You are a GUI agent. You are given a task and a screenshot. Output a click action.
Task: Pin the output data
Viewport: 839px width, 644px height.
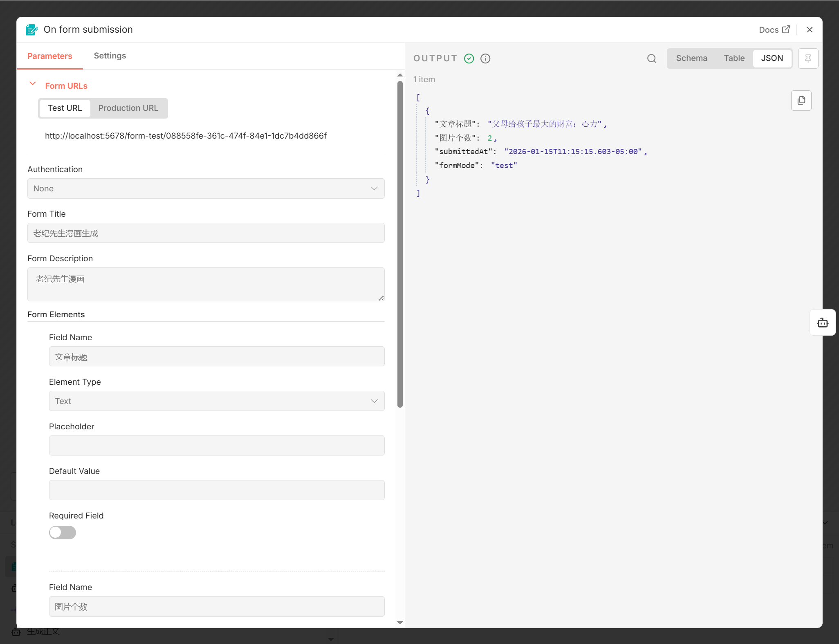pyautogui.click(x=808, y=58)
